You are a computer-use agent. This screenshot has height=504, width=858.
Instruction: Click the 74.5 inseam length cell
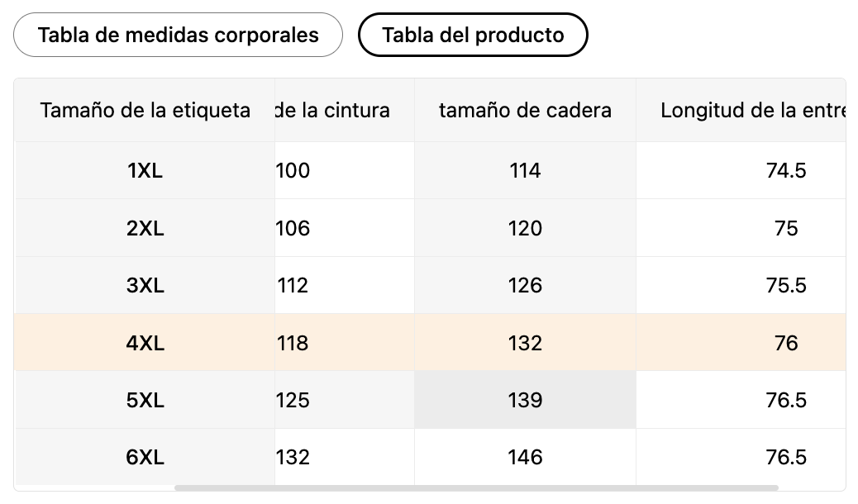pyautogui.click(x=785, y=171)
